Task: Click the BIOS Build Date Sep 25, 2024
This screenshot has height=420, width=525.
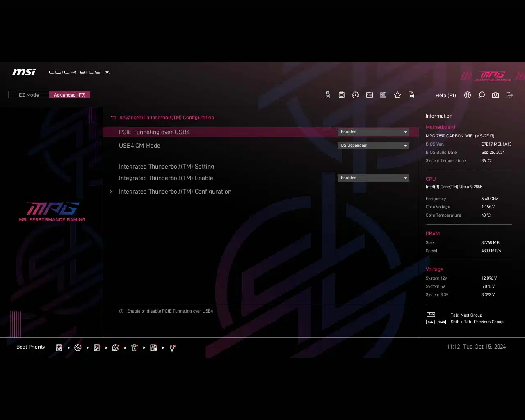Action: [x=493, y=153]
